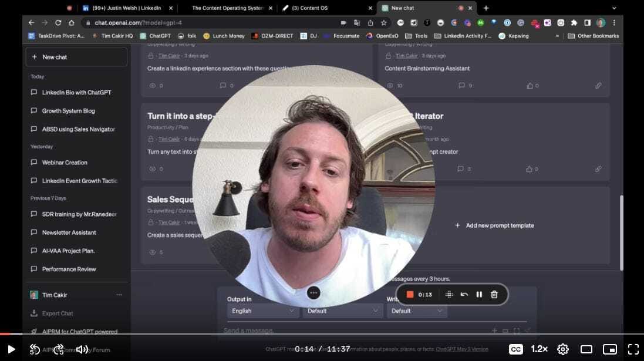The width and height of the screenshot is (644, 361).
Task: Go to browser home page
Action: coord(71,22)
